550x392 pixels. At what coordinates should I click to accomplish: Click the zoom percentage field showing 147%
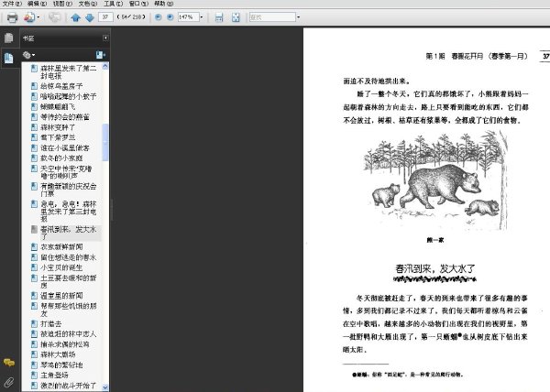188,16
